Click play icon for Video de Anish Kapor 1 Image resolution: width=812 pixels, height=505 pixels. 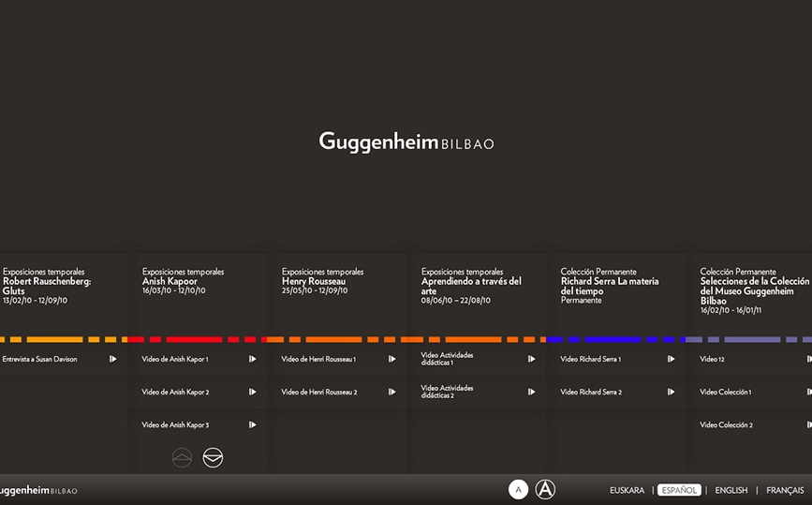(x=252, y=359)
